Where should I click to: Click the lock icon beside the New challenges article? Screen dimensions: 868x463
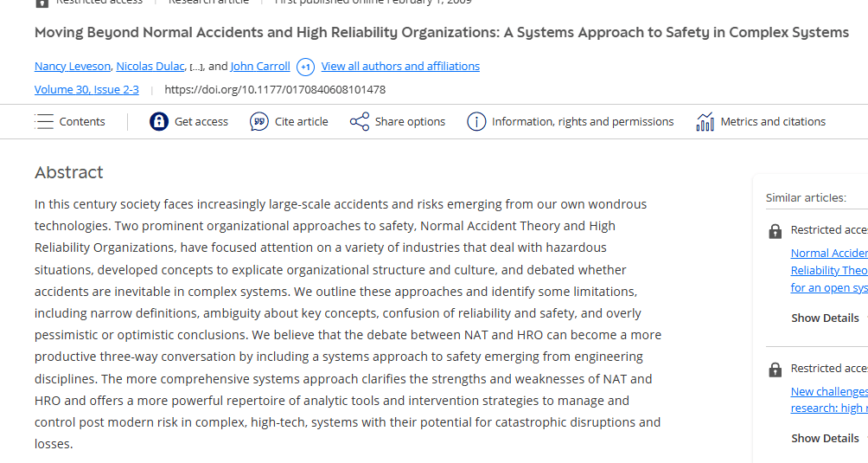tap(775, 370)
